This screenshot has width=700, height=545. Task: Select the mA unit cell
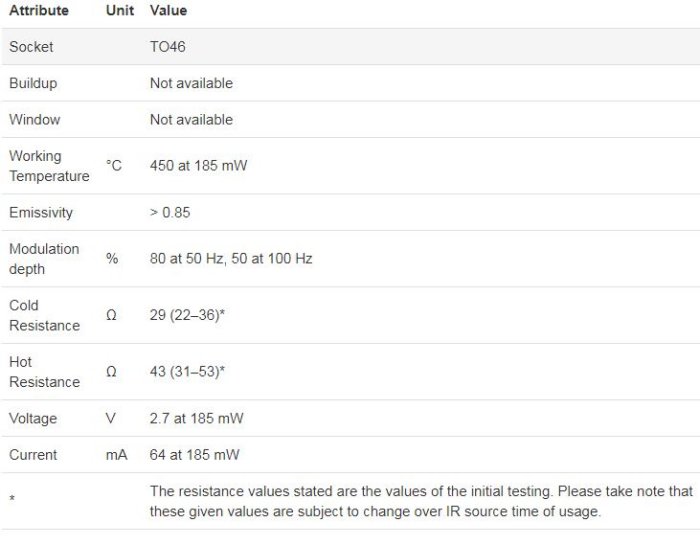(x=116, y=455)
